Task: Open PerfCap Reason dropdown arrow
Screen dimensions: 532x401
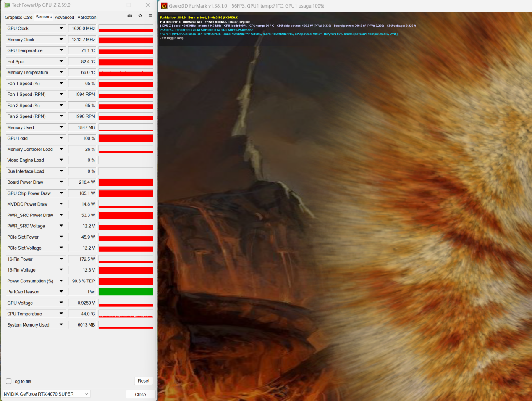Action: click(x=61, y=292)
